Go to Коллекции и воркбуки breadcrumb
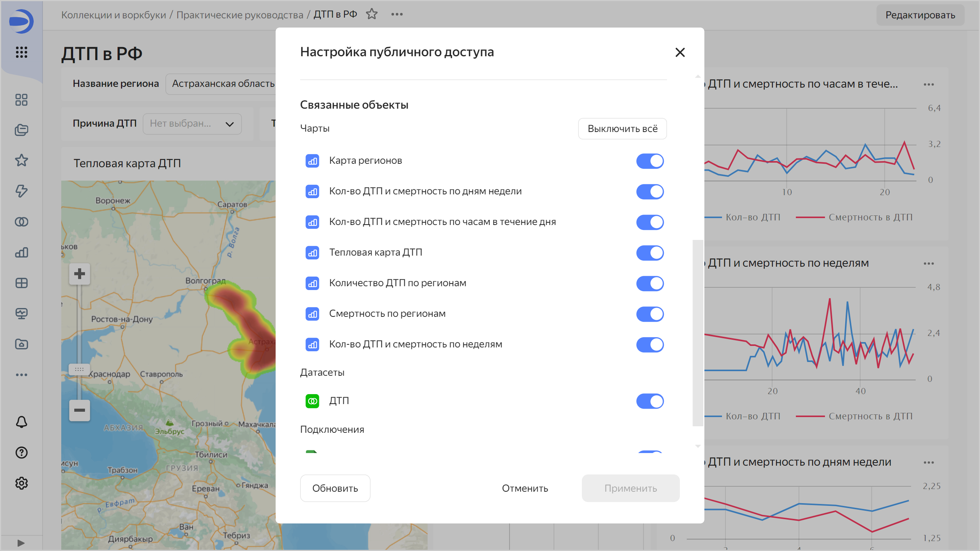 tap(114, 15)
